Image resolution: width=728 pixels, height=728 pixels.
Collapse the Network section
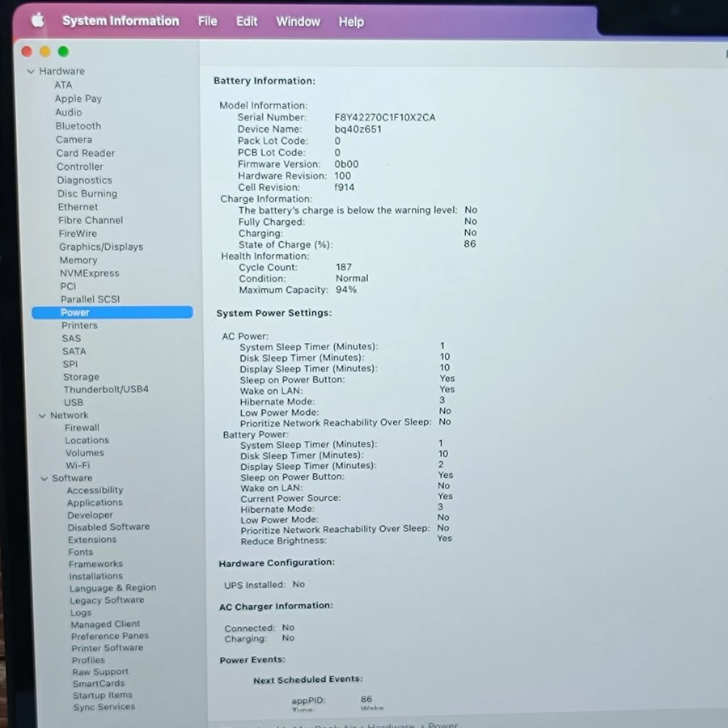(42, 416)
